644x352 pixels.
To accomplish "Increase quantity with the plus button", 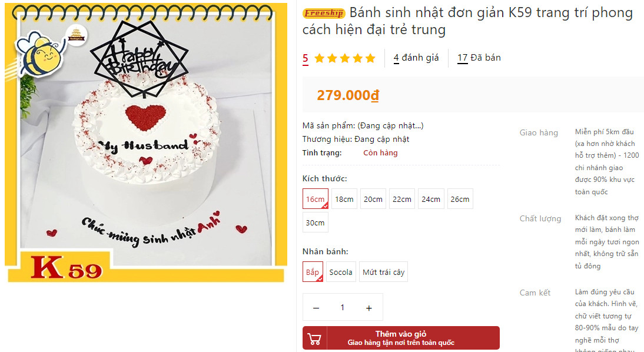I will [369, 308].
